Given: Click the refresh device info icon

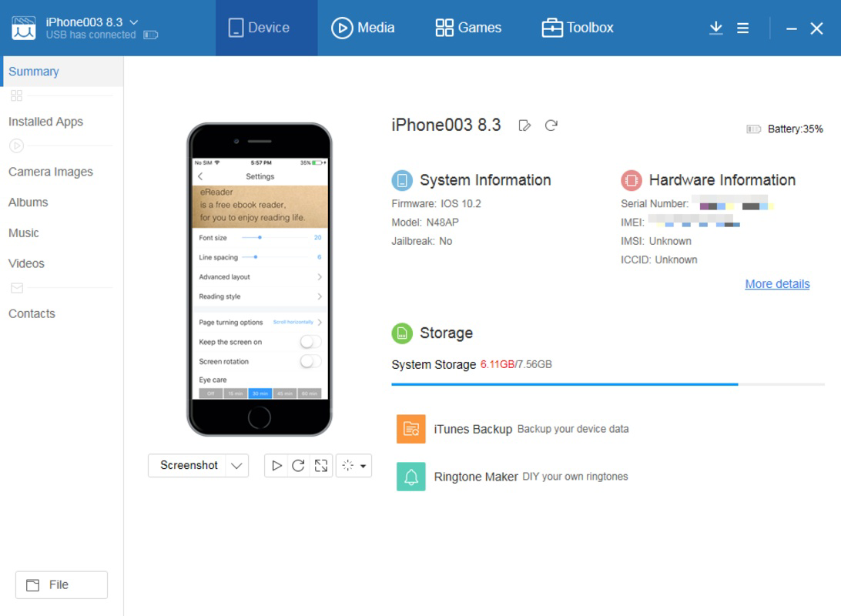Looking at the screenshot, I should click(x=551, y=126).
